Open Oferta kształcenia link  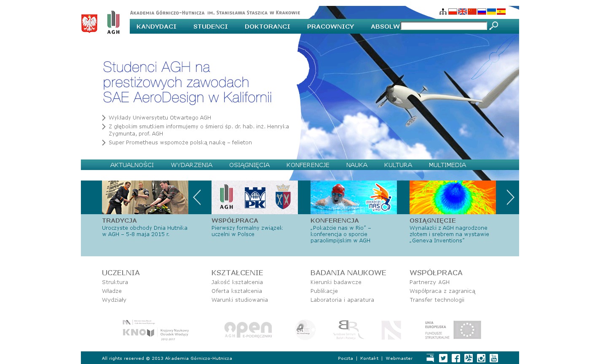(x=237, y=291)
